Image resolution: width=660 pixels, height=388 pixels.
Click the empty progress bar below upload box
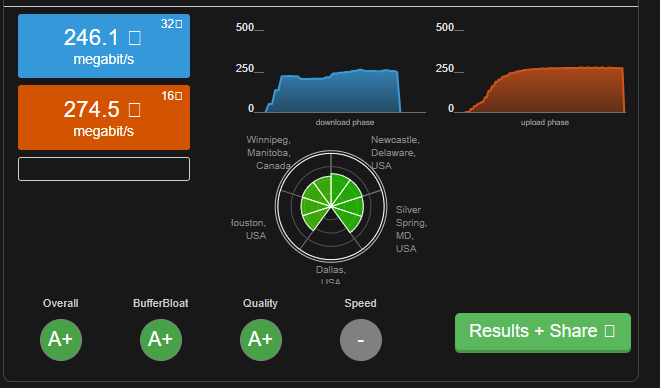[x=104, y=169]
